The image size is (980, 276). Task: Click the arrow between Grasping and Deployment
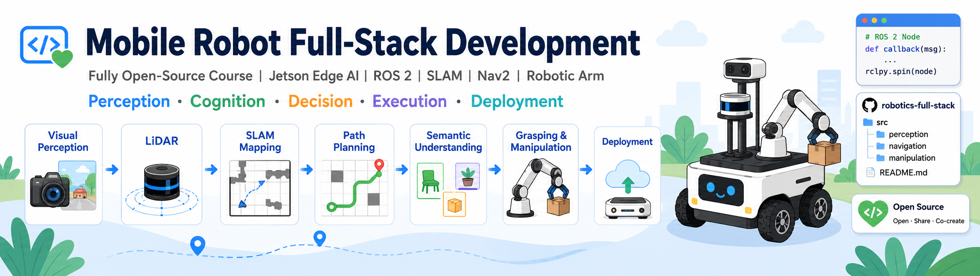pos(586,169)
